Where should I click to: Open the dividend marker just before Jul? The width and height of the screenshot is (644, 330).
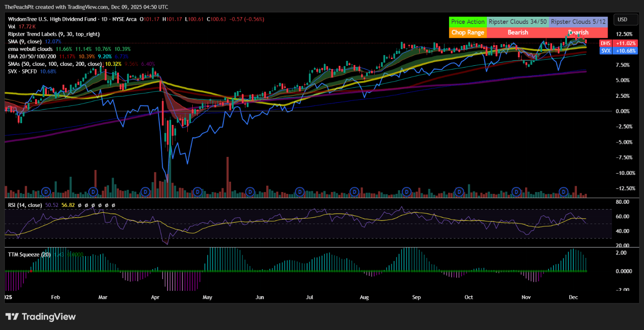[299, 192]
